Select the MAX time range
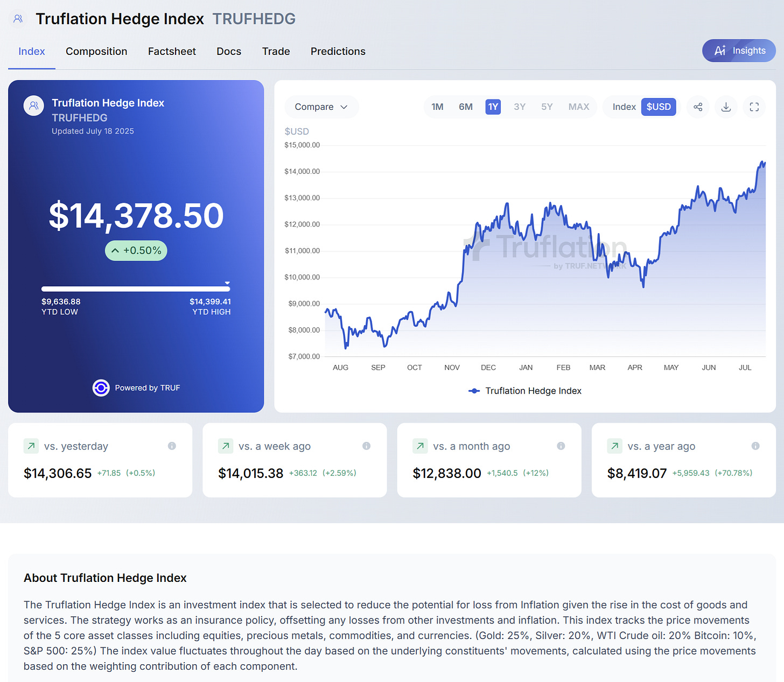The width and height of the screenshot is (784, 682). (579, 107)
